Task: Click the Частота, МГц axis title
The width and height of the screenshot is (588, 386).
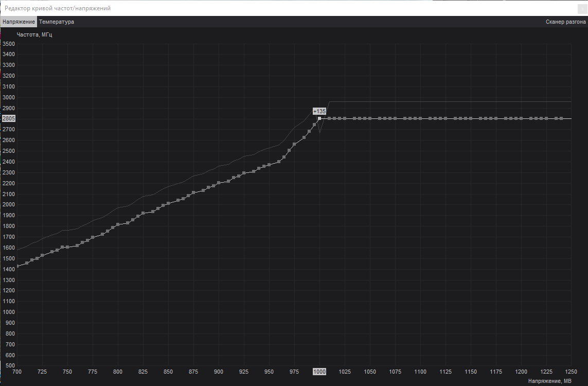Action: tap(34, 35)
